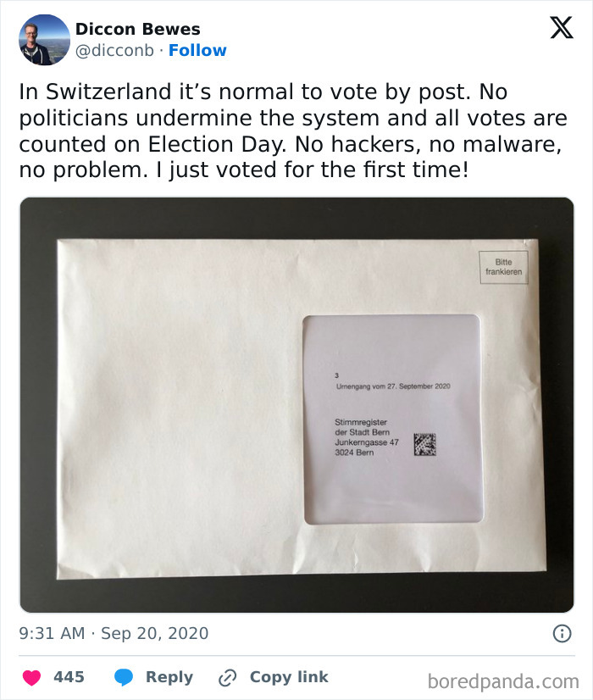Click the chain link copy icon
Image resolution: width=593 pixels, height=700 pixels.
coord(228,678)
